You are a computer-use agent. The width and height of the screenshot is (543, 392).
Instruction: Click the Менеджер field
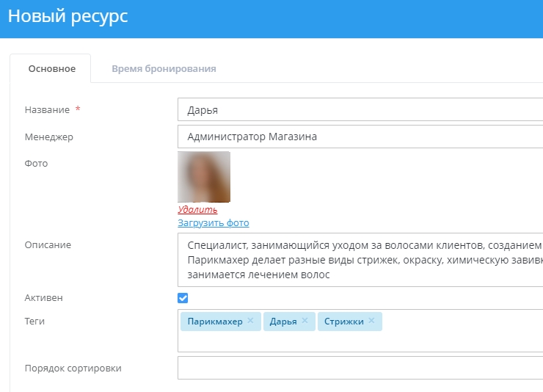coord(360,137)
